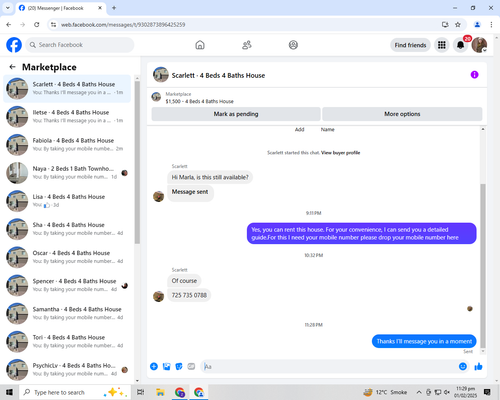Open File Explorer from the taskbar
This screenshot has width=500, height=400.
[160, 392]
